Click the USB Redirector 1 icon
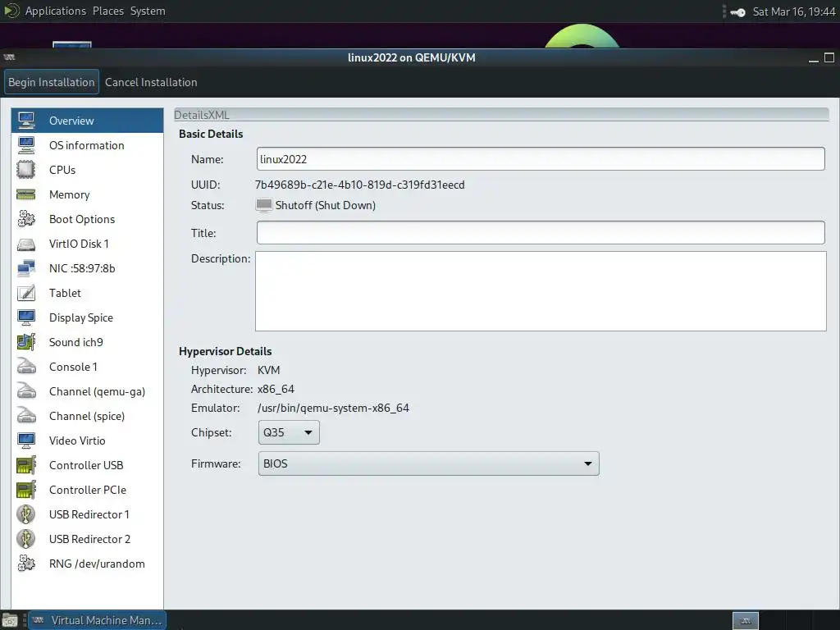The width and height of the screenshot is (840, 630). (26, 515)
